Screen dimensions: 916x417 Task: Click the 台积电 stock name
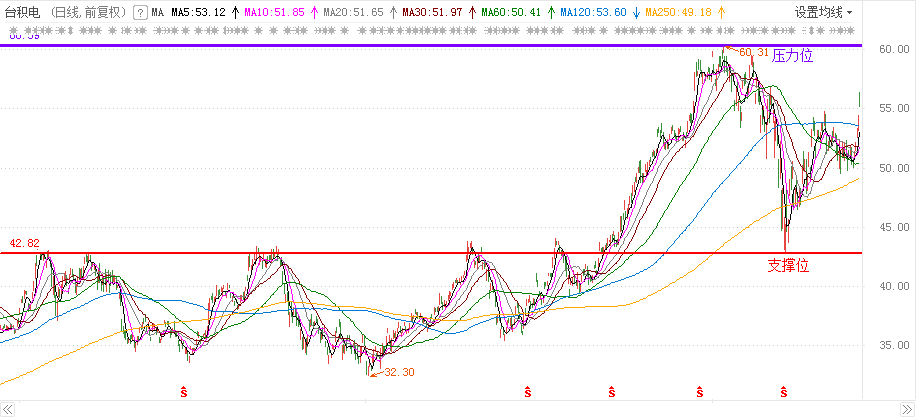(x=24, y=13)
